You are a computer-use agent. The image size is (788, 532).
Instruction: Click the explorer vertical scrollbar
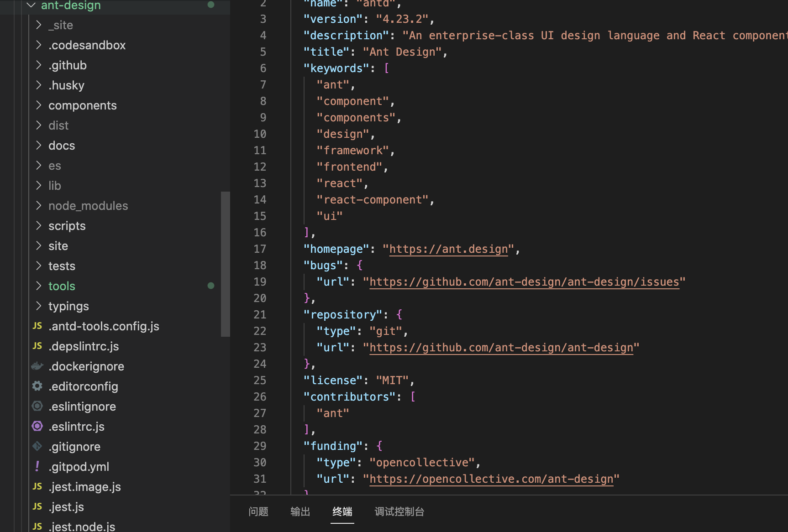pyautogui.click(x=225, y=264)
